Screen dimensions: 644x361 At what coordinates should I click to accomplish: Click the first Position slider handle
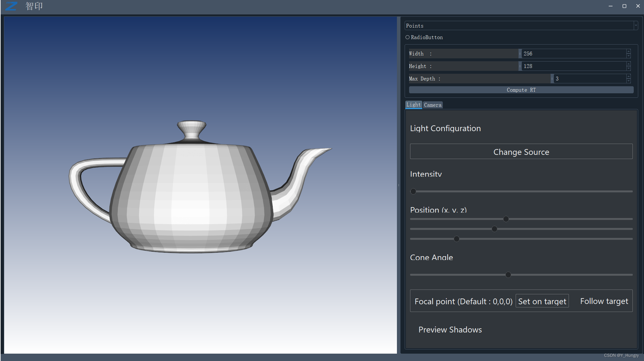pyautogui.click(x=506, y=219)
